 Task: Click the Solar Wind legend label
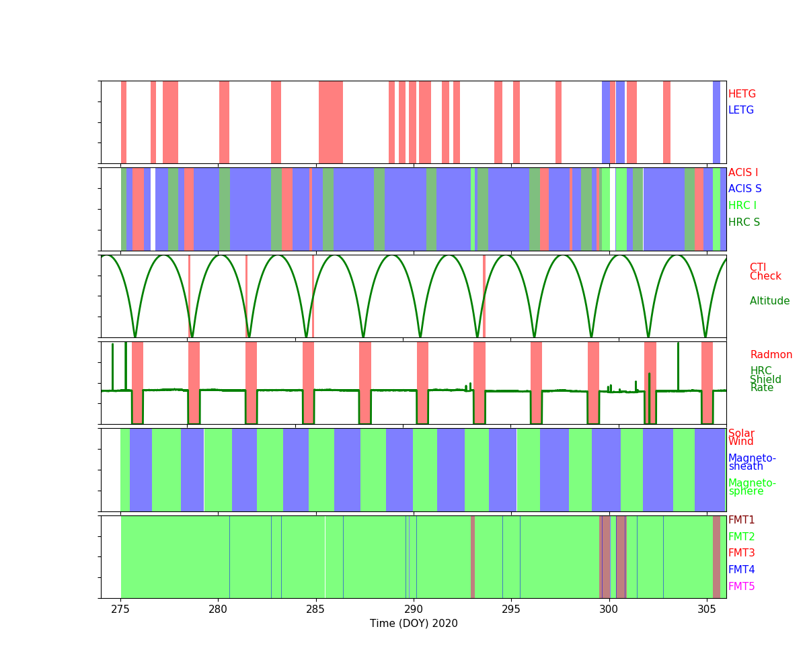pyautogui.click(x=741, y=437)
